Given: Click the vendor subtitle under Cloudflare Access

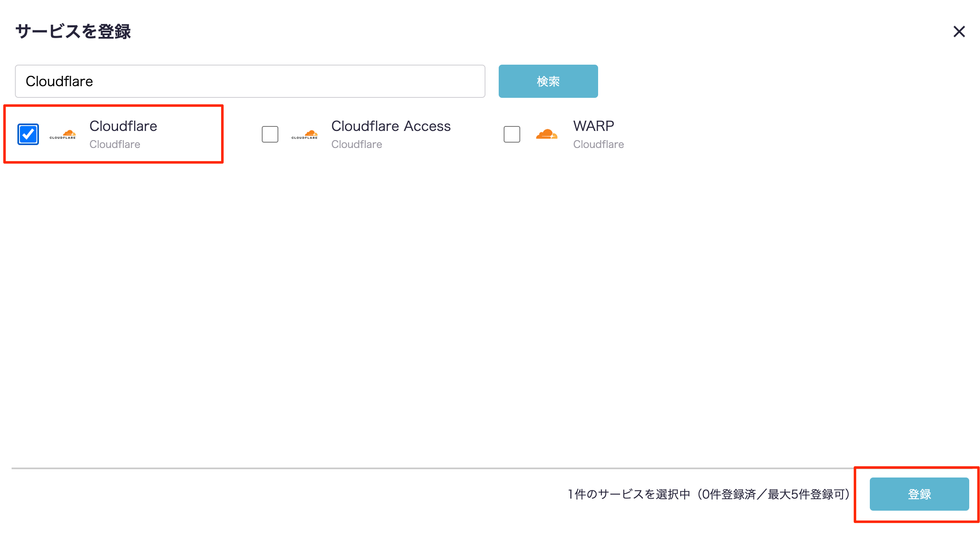Looking at the screenshot, I should click(357, 144).
